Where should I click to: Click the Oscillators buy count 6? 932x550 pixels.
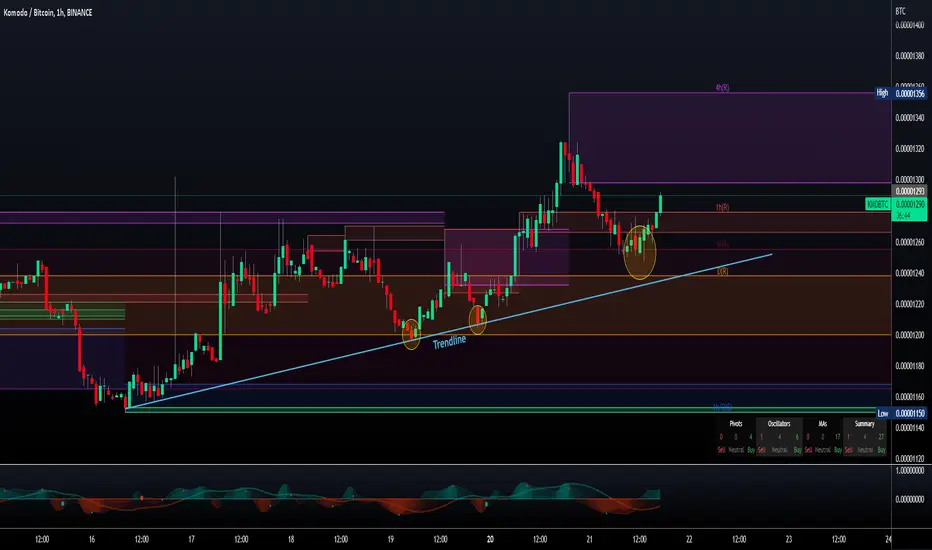797,437
